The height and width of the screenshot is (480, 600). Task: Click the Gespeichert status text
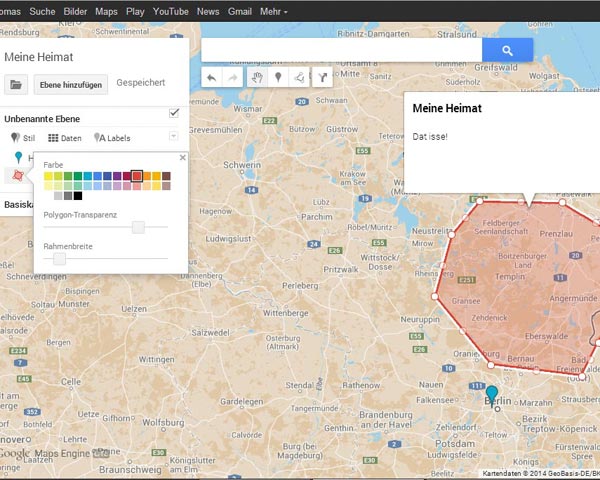(x=141, y=83)
